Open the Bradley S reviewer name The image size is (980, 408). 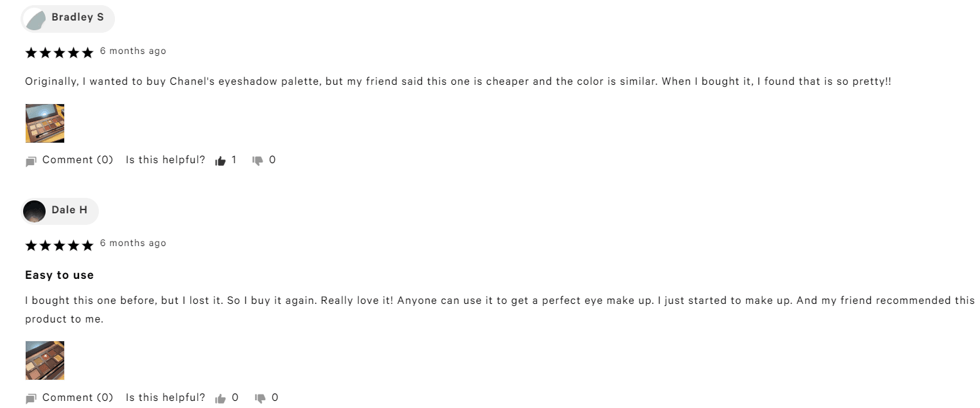click(x=78, y=17)
